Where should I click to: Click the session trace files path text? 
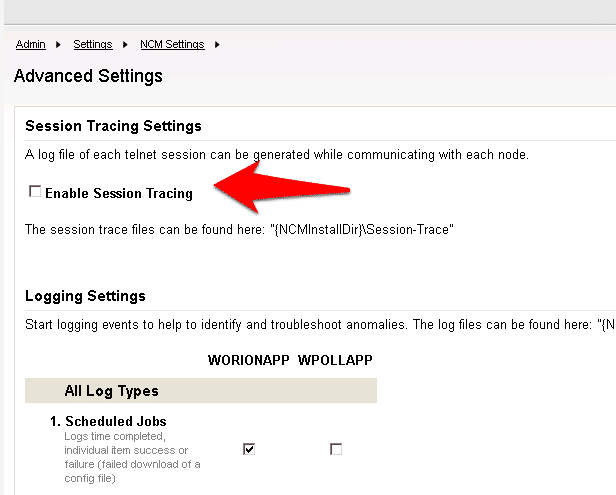239,229
